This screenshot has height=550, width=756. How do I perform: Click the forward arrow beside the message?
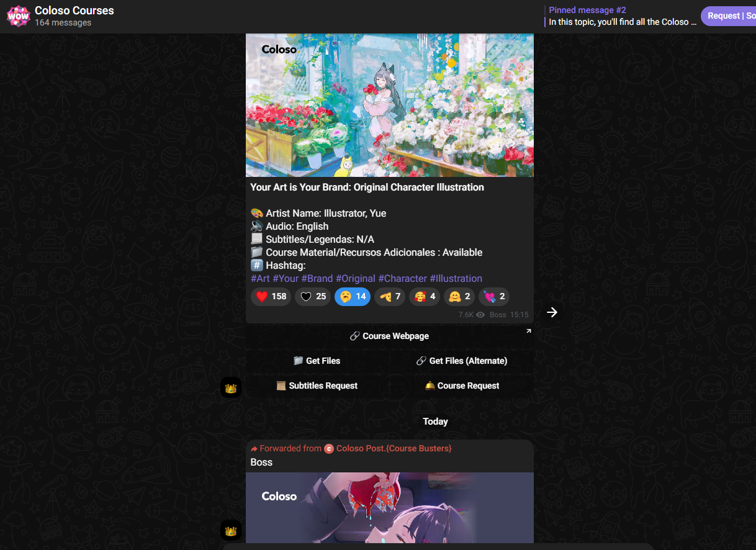(x=552, y=312)
